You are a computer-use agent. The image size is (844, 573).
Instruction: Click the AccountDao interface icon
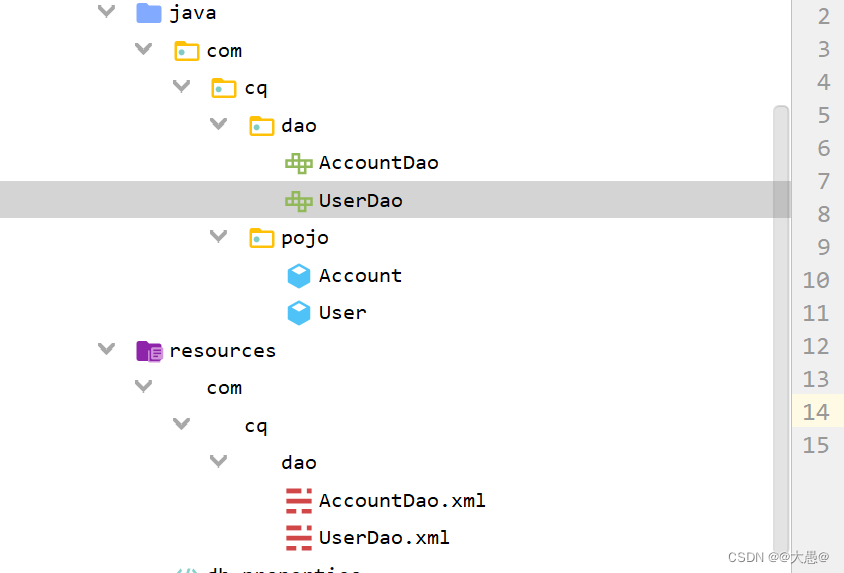[x=299, y=164]
